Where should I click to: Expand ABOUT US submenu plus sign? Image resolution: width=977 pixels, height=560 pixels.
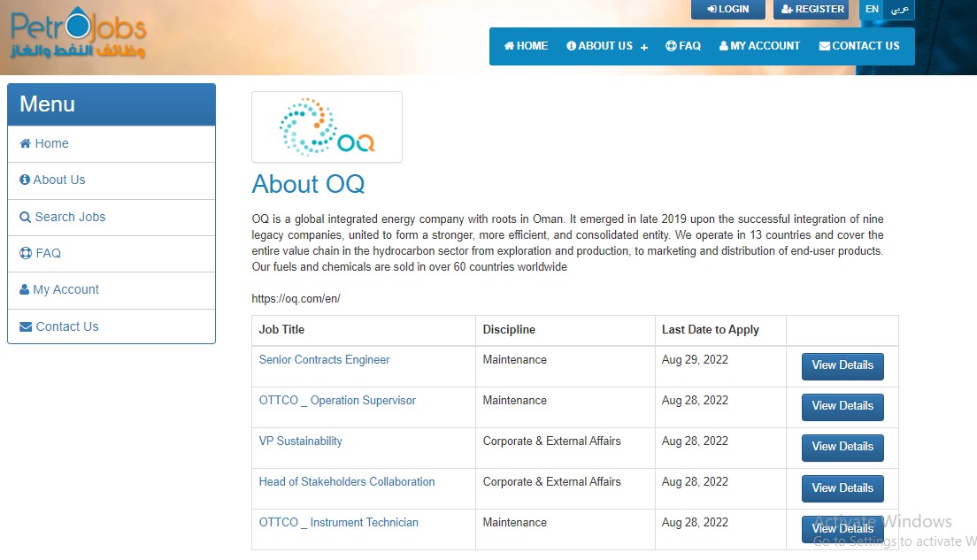click(x=643, y=48)
